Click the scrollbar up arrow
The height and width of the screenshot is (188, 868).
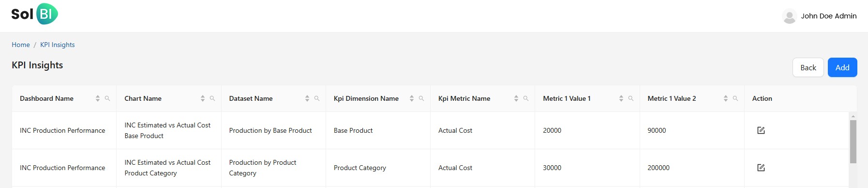[853, 116]
